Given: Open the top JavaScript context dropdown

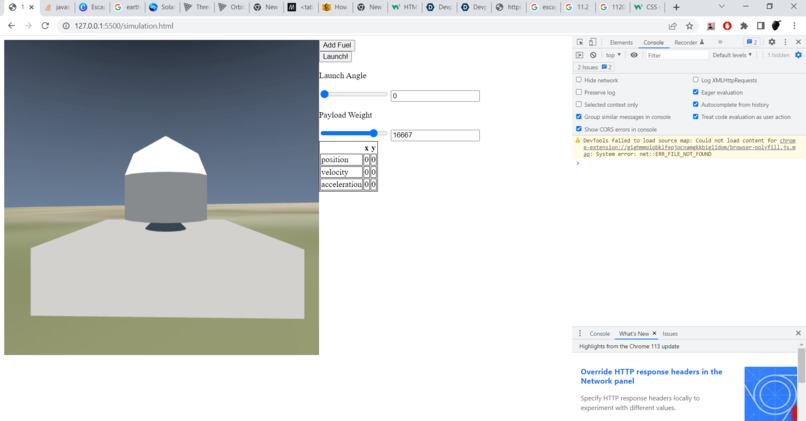Looking at the screenshot, I should coord(613,55).
